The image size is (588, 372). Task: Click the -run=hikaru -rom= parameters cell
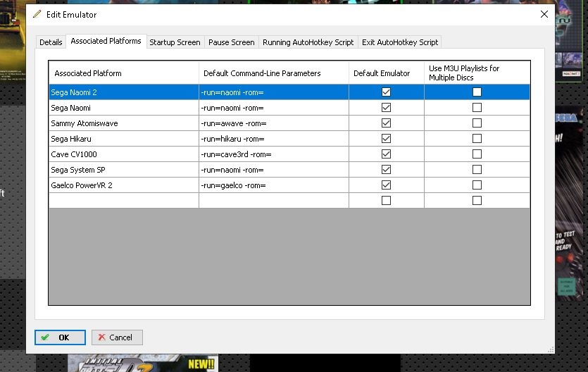(274, 139)
